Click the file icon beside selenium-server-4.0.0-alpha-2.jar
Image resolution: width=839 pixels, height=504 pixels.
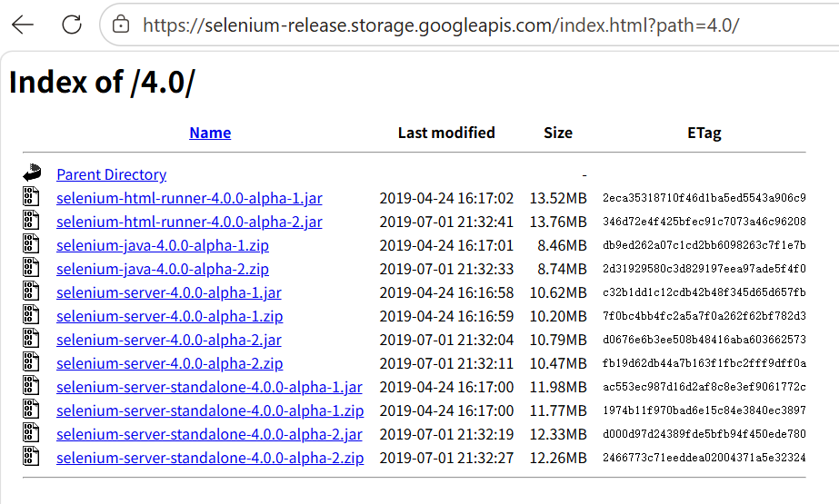[32, 340]
